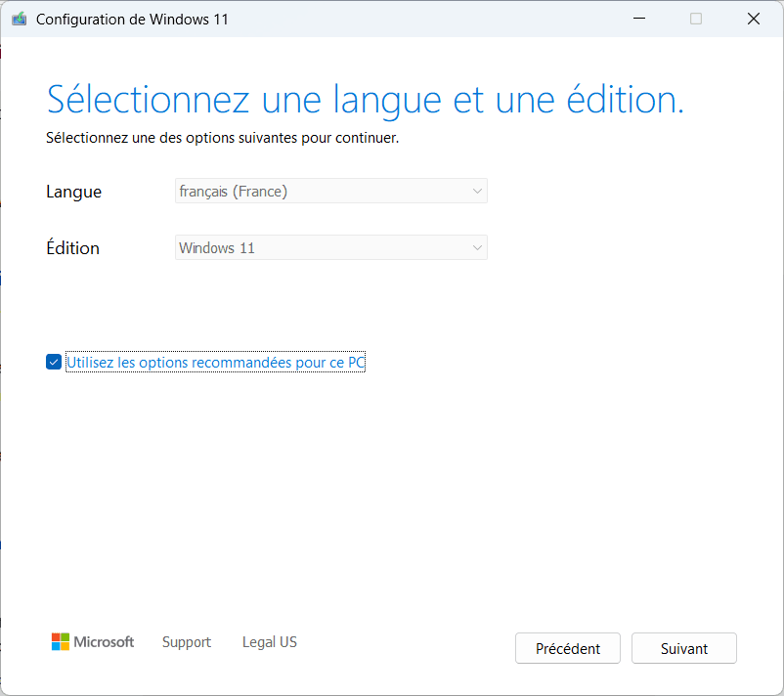Click the Édition label
This screenshot has width=784, height=696.
[x=73, y=247]
